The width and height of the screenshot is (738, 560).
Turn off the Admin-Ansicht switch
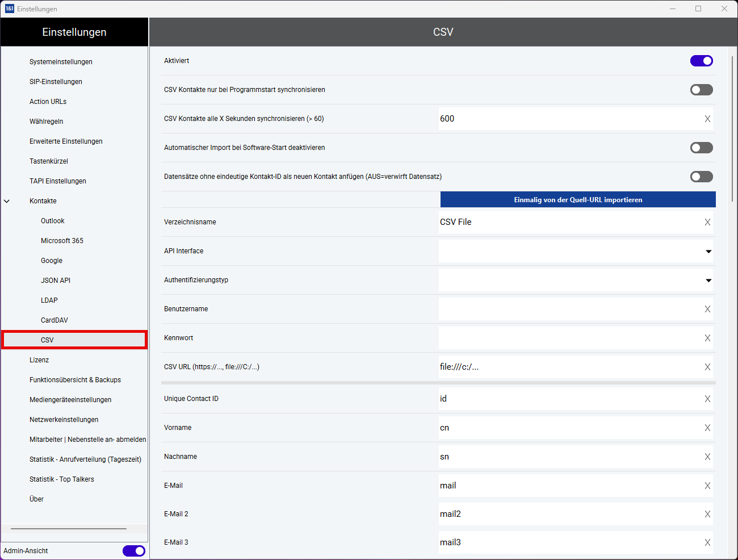(x=133, y=551)
